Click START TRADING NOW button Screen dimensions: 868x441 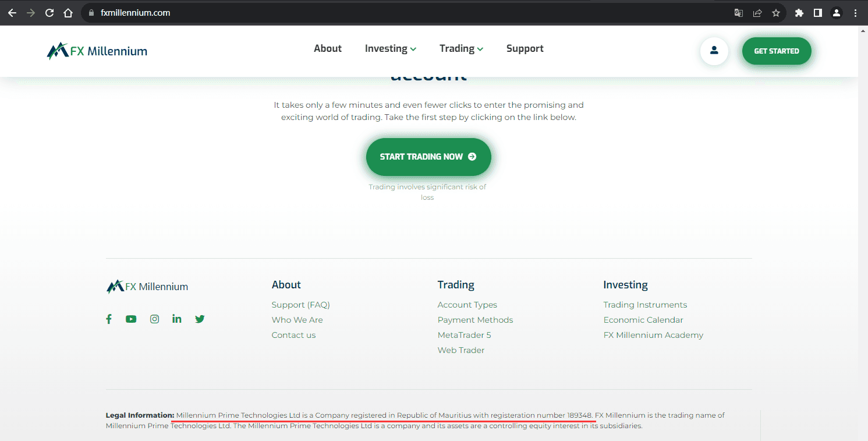[428, 157]
